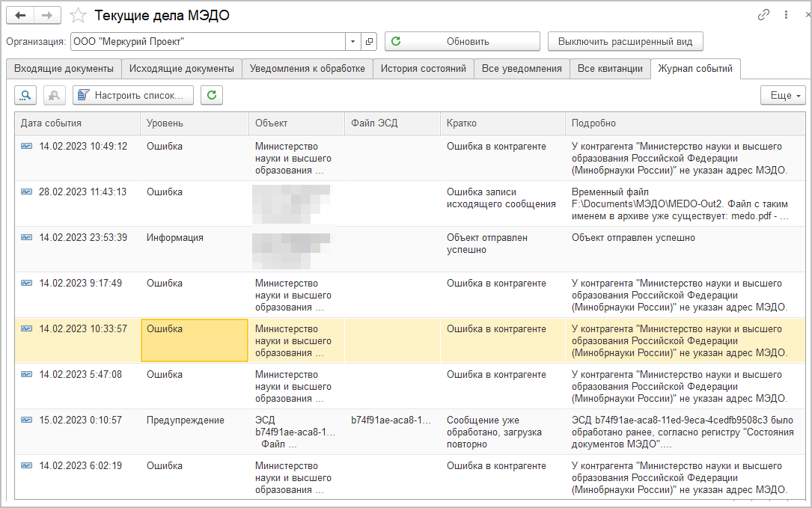Click the back navigation arrow
Image resolution: width=812 pixels, height=508 pixels.
(x=20, y=15)
